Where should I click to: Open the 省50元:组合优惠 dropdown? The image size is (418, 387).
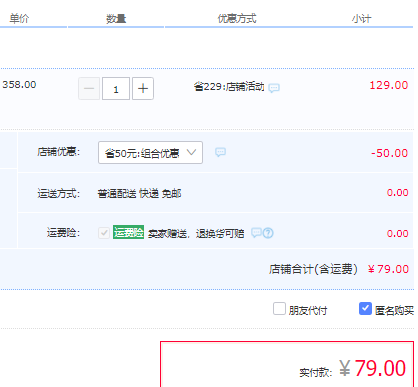150,153
